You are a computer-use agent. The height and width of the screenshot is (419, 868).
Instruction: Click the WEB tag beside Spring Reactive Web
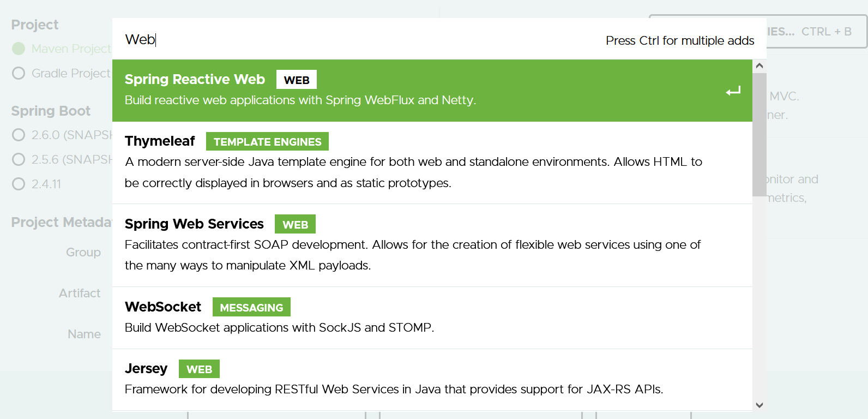[297, 80]
